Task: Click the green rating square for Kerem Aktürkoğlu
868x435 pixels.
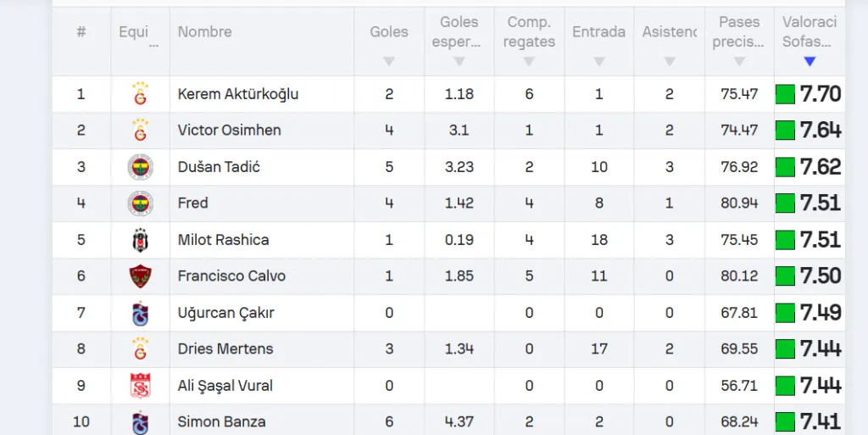Action: coord(786,94)
